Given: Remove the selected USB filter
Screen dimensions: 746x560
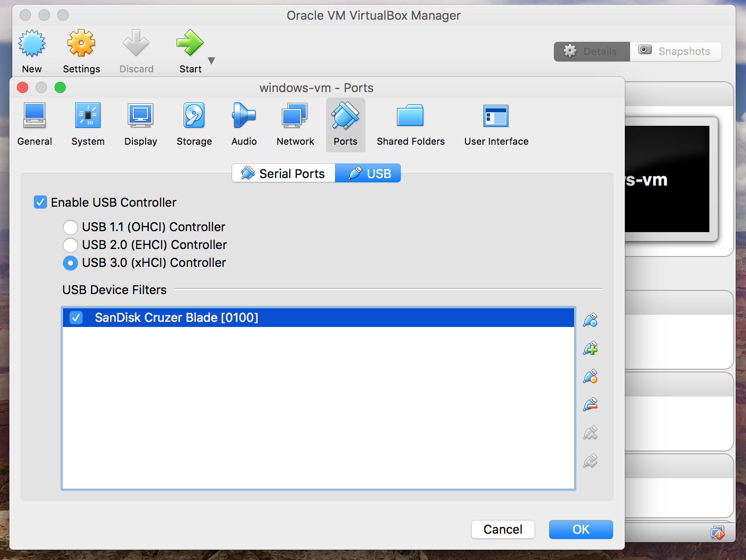Looking at the screenshot, I should pyautogui.click(x=590, y=404).
